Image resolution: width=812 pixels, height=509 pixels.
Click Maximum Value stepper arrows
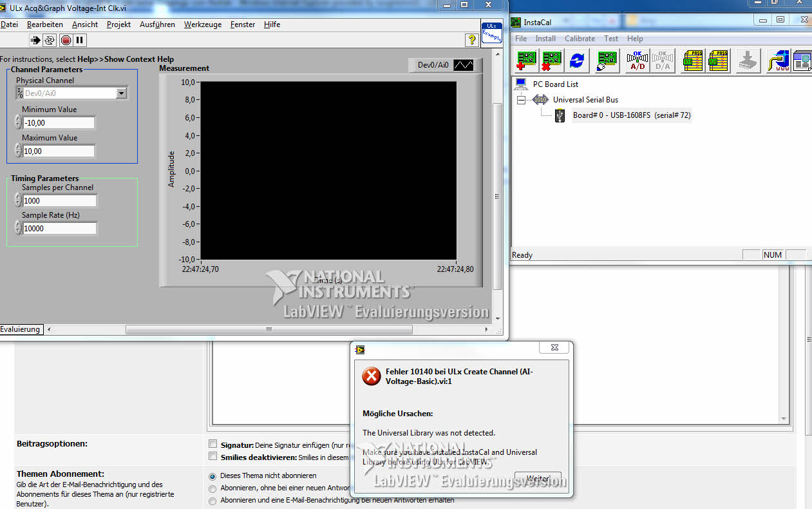click(x=18, y=151)
